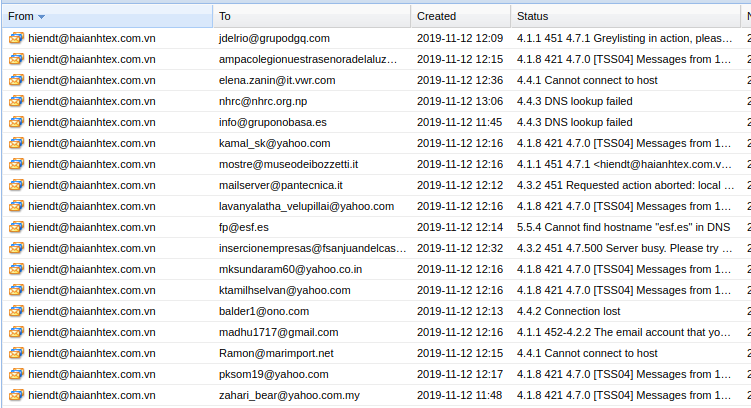Click DNS lookup failed status for nhrc@nhrc.org.np
Viewport: 751px width, 408px height.
click(x=574, y=101)
